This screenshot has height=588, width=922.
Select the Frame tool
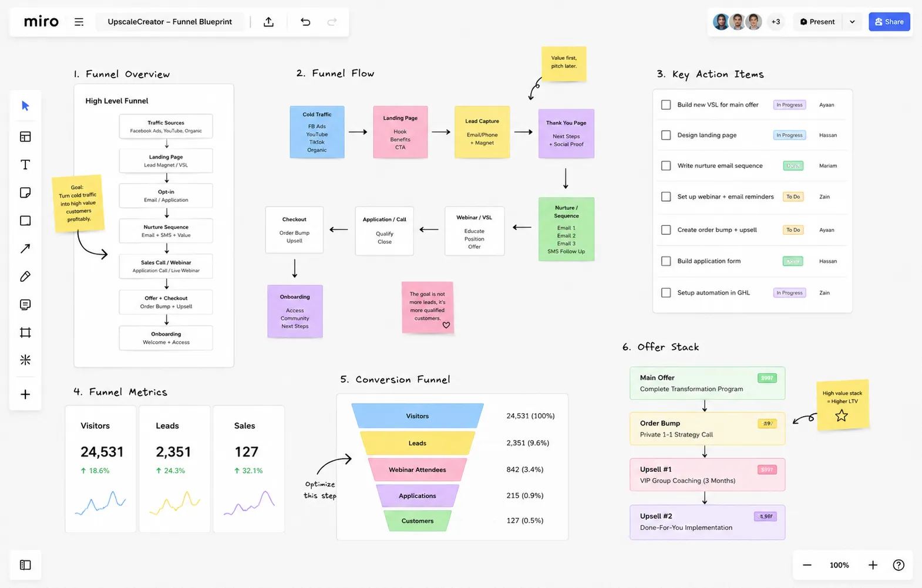(25, 333)
